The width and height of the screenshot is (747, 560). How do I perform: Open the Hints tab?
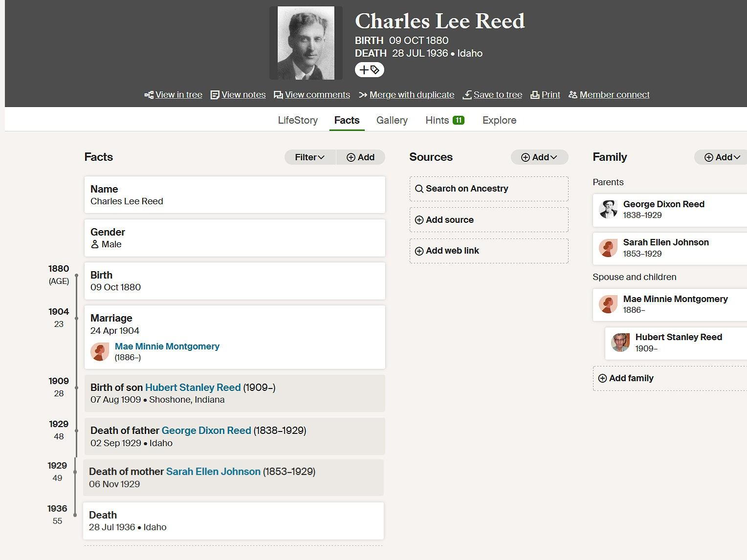point(444,120)
